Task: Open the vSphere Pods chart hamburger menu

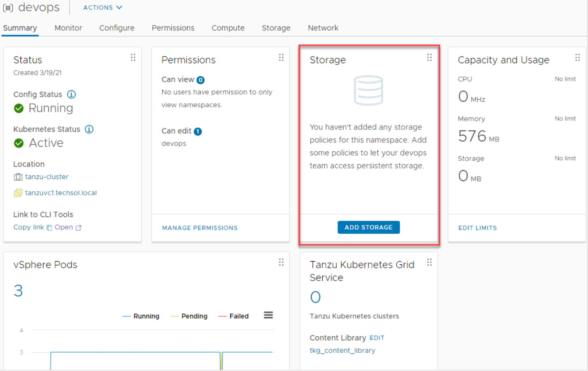Action: click(268, 315)
